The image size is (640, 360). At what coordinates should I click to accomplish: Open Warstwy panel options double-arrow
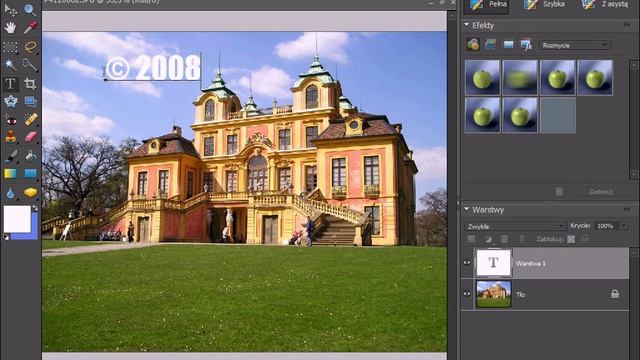(627, 210)
